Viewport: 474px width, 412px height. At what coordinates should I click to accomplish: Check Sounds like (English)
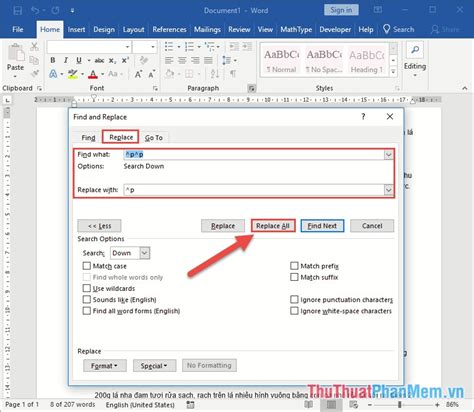87,299
